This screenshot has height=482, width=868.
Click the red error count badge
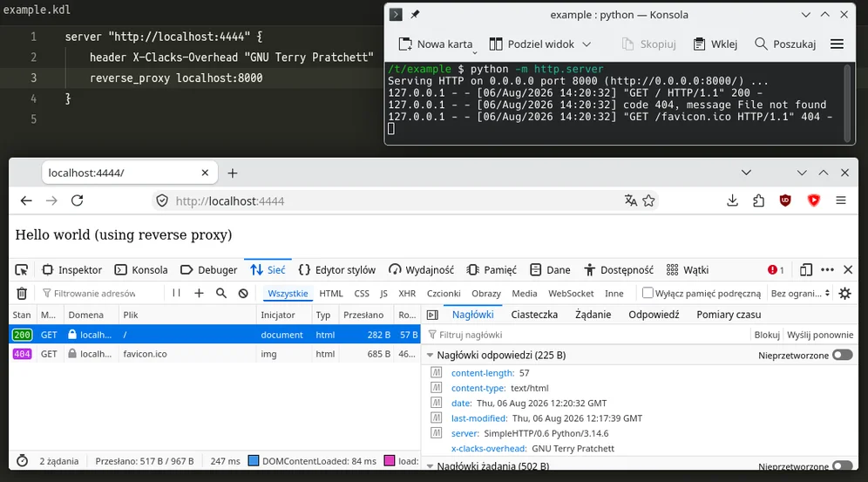point(776,270)
